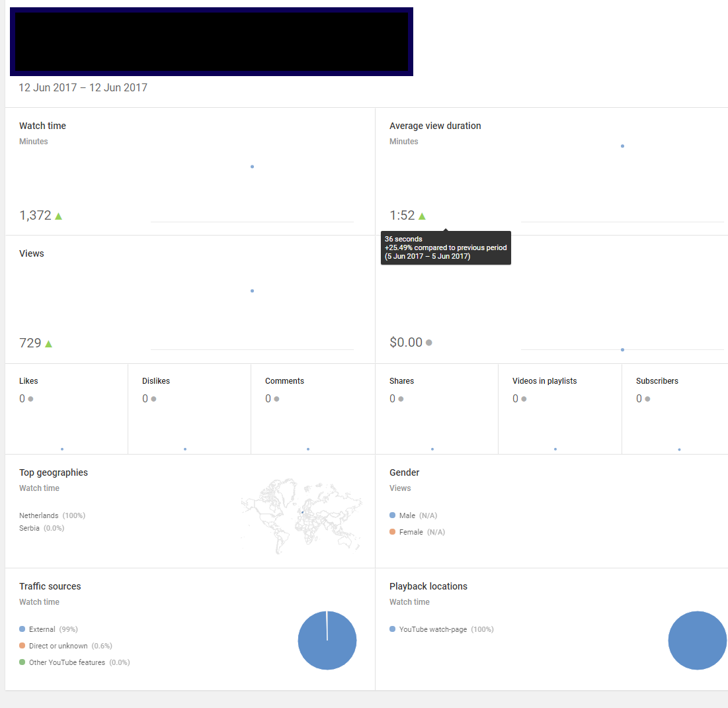
Task: Click the orange Direct or unknown swatch
Action: [22, 646]
